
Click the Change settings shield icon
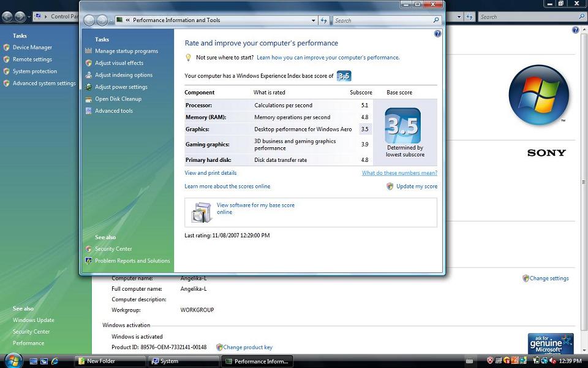(526, 278)
